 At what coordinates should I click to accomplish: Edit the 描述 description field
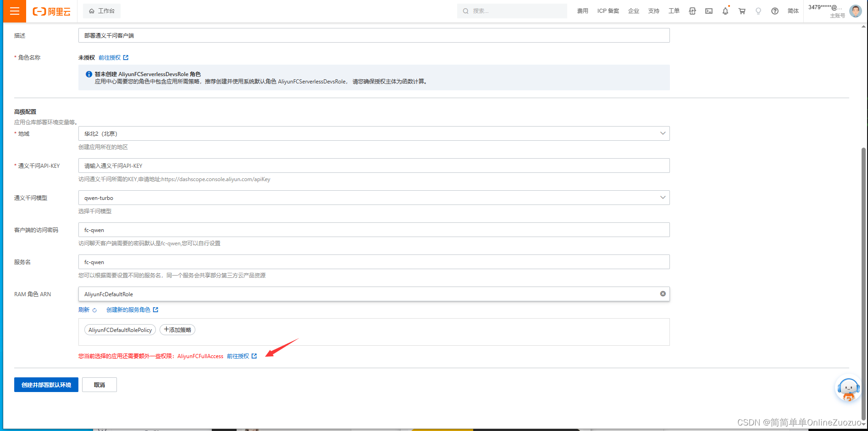374,35
